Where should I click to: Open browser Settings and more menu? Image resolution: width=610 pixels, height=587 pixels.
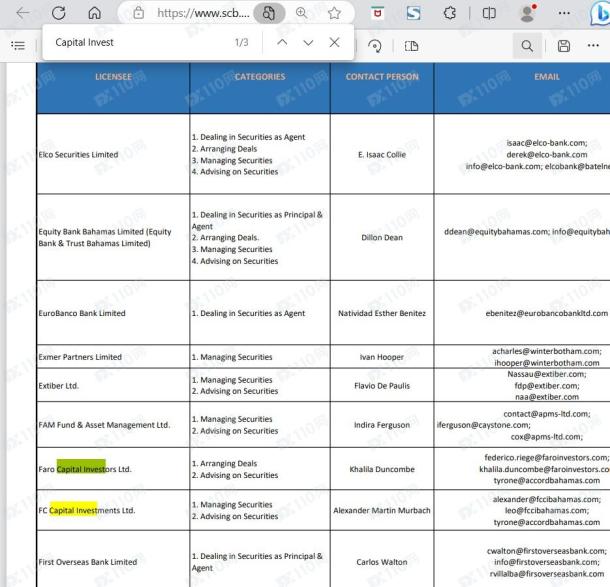[564, 13]
